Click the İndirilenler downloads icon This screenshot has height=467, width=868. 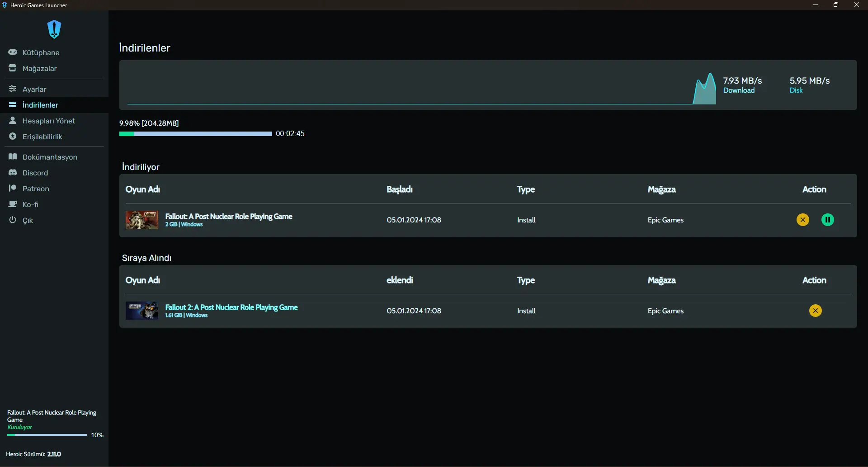pos(13,105)
